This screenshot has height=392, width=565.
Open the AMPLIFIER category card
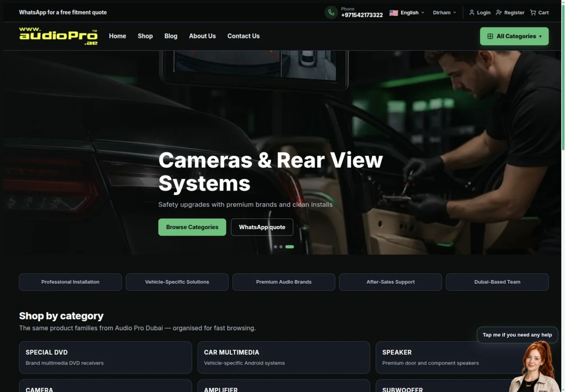click(284, 386)
